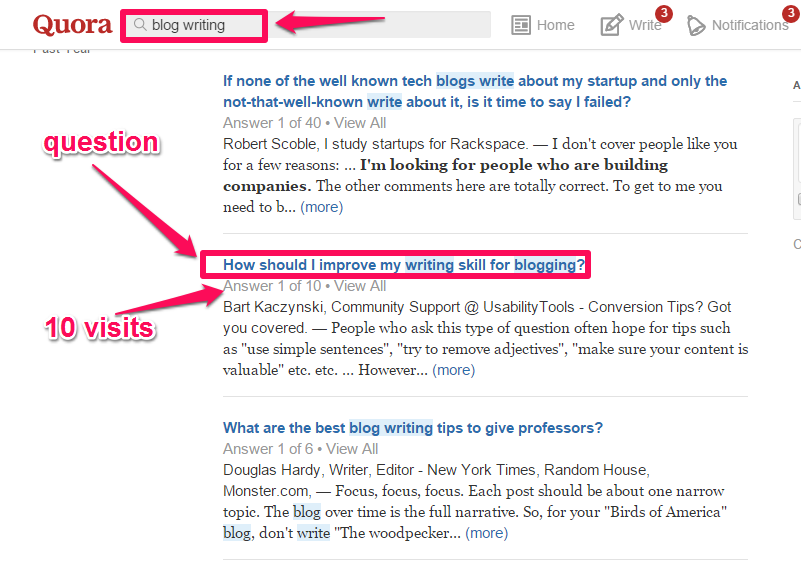This screenshot has height=570, width=801.
Task: Click the Notifications bell icon
Action: click(695, 26)
